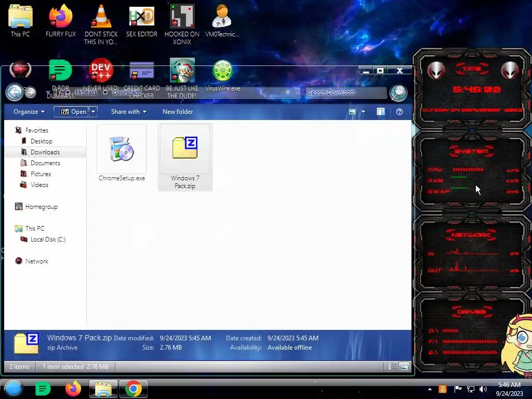Maximize the Downloads Explorer window
Viewport: 532px width, 399px height.
(x=380, y=71)
